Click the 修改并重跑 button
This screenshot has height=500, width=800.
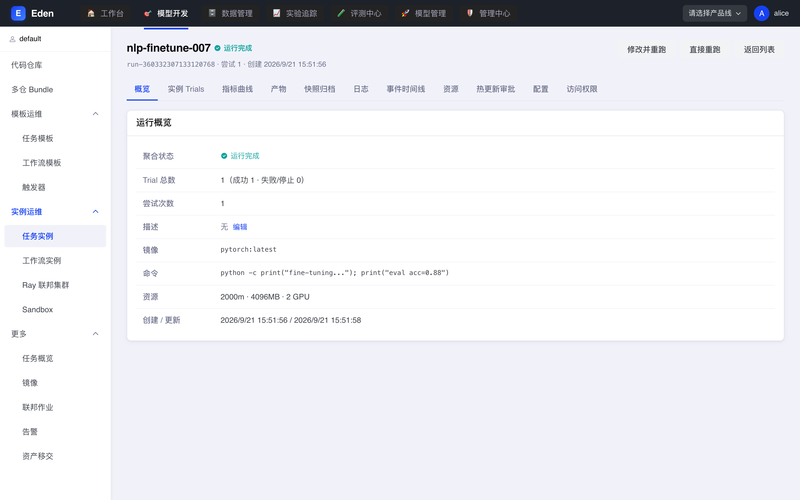pos(646,49)
